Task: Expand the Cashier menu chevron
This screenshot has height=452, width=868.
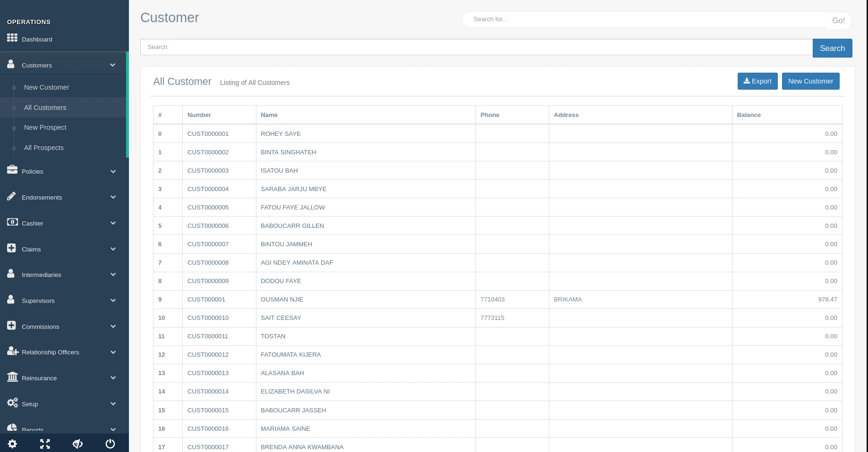Action: pos(113,223)
